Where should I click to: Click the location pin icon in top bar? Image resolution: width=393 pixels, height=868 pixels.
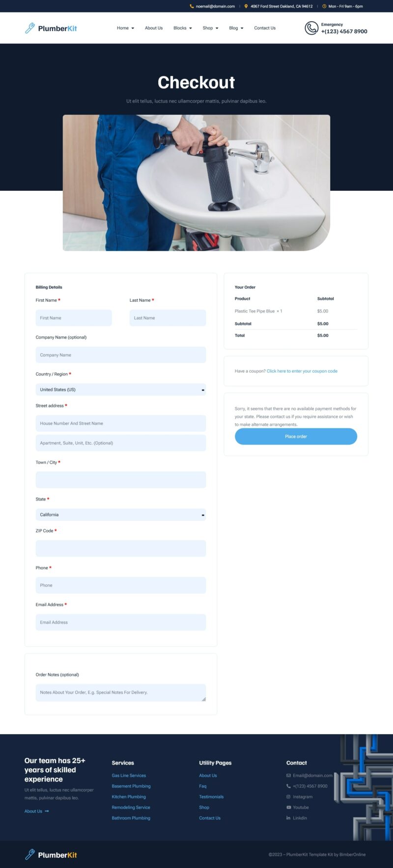click(x=246, y=6)
